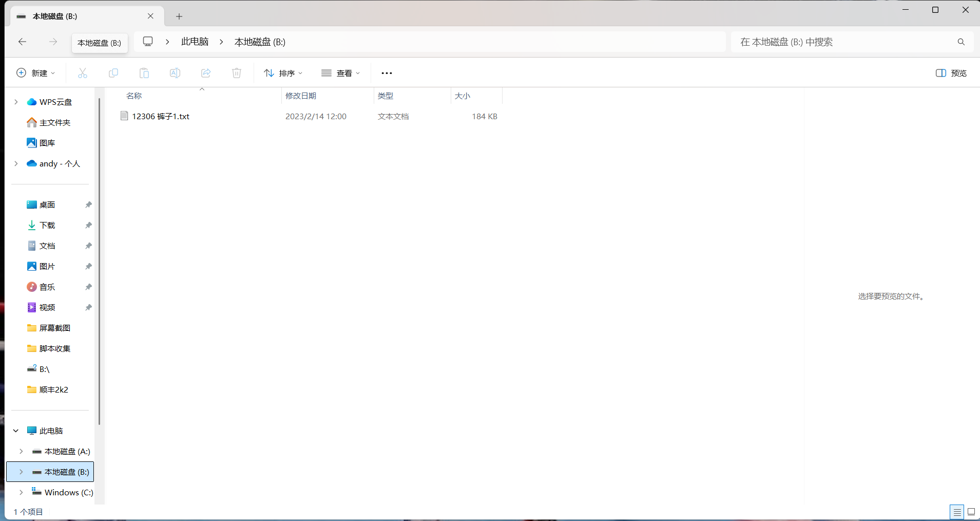The image size is (980, 521).
Task: Expand Windows (C:) node
Action: pyautogui.click(x=21, y=492)
